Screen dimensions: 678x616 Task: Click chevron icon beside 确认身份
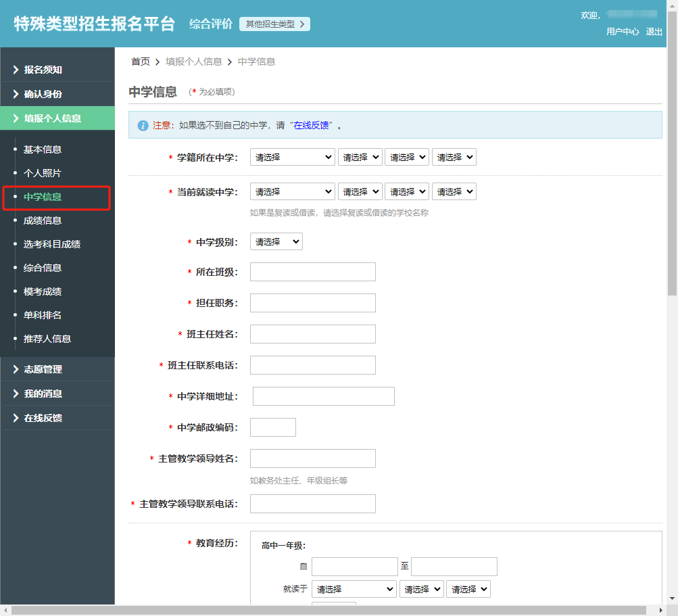[x=16, y=94]
